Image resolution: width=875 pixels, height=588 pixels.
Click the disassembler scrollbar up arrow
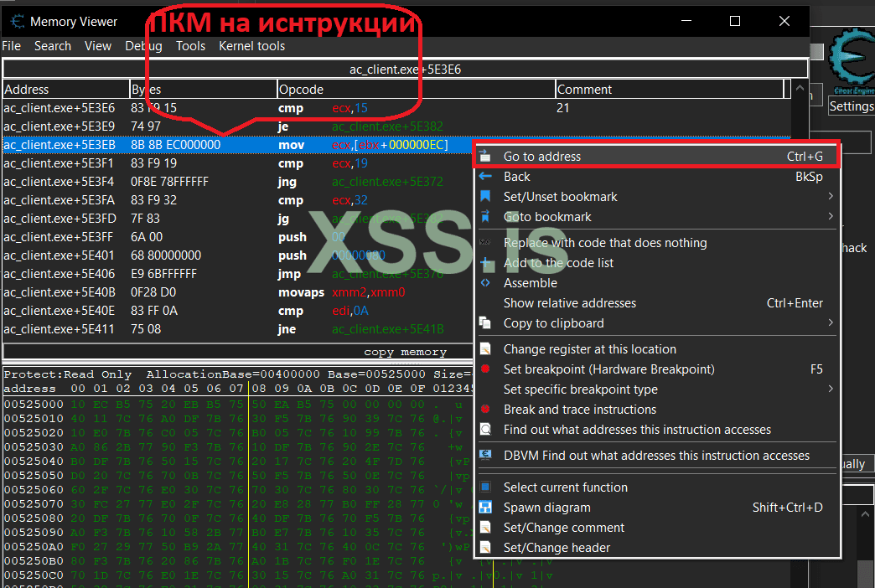(799, 88)
